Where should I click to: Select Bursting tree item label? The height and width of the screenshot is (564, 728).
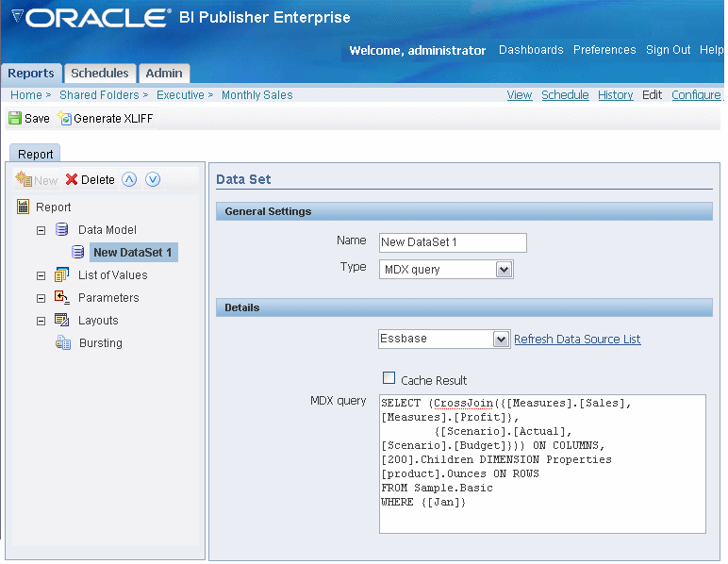101,343
